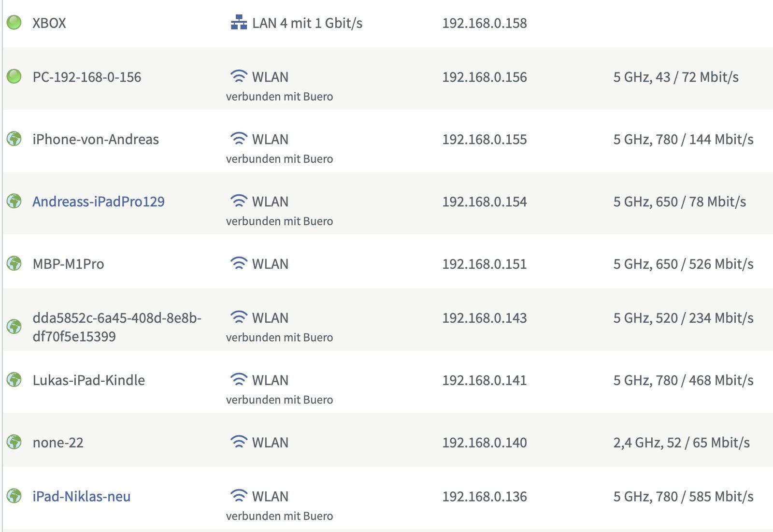Click the none-22 device name
The image size is (773, 532).
coord(58,443)
